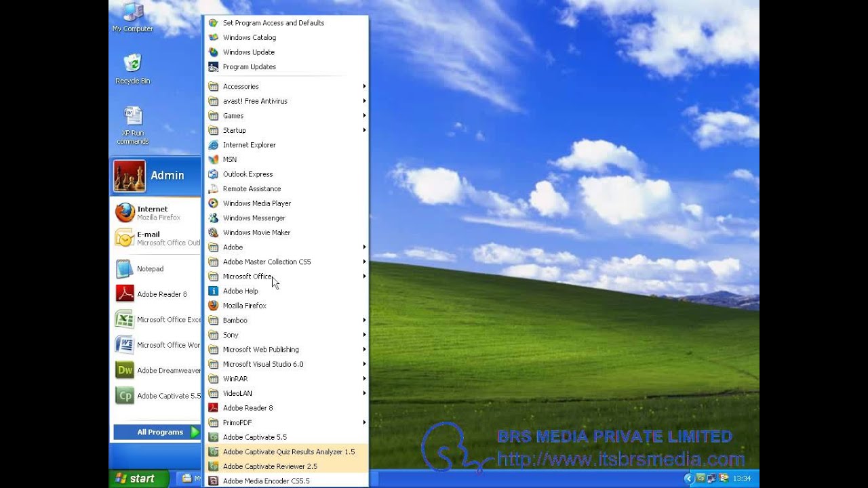The width and height of the screenshot is (868, 488).
Task: Open Adobe Captivate Quiz Results Analyzer 1.5
Action: (286, 451)
